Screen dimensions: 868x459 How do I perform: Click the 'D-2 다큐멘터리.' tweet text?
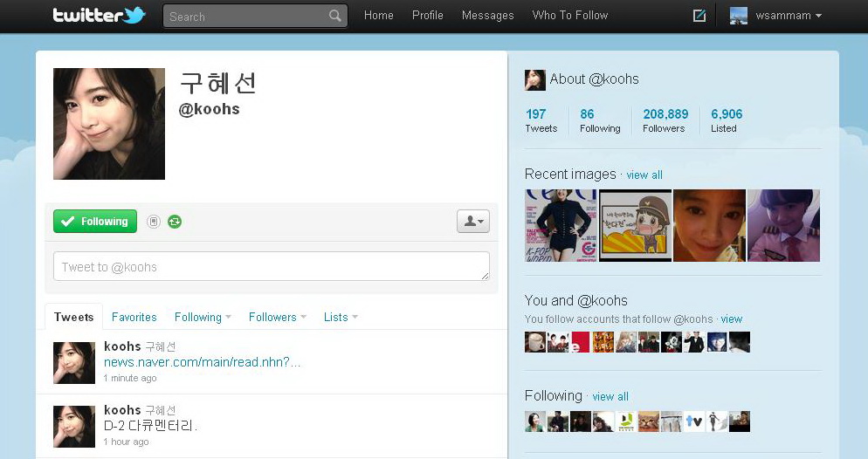pyautogui.click(x=150, y=426)
